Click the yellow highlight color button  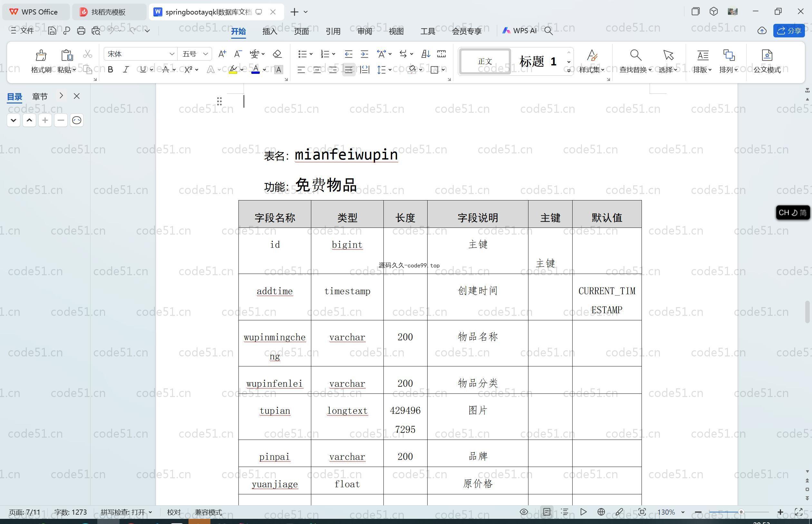pyautogui.click(x=233, y=70)
